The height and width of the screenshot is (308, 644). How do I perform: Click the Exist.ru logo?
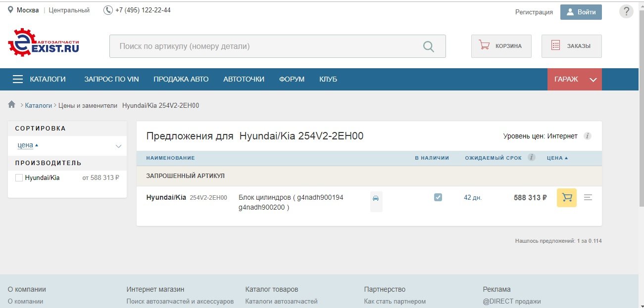tap(44, 43)
